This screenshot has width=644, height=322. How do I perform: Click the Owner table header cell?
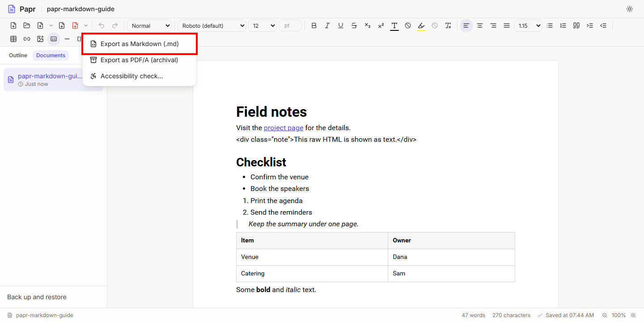pyautogui.click(x=451, y=240)
